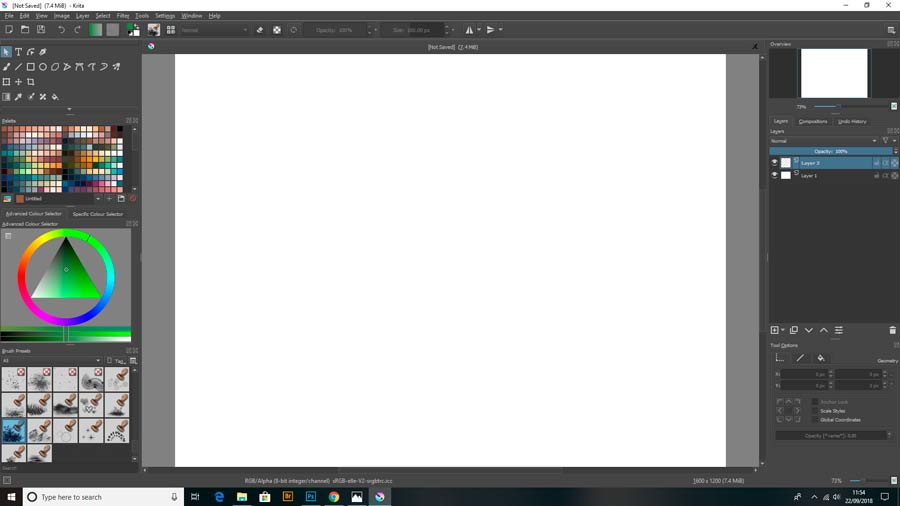This screenshot has height=506, width=900.
Task: Click the Redo arrow in toolbar
Action: (x=77, y=30)
